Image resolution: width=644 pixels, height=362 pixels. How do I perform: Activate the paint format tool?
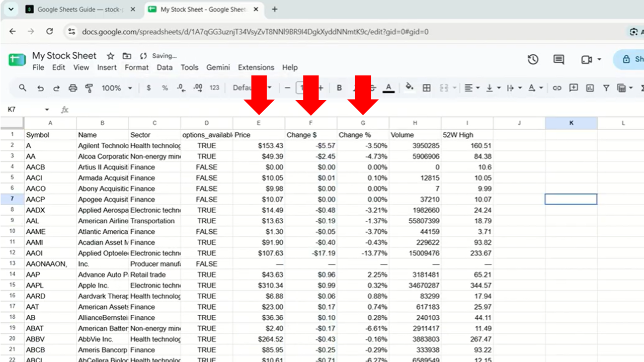coord(89,88)
